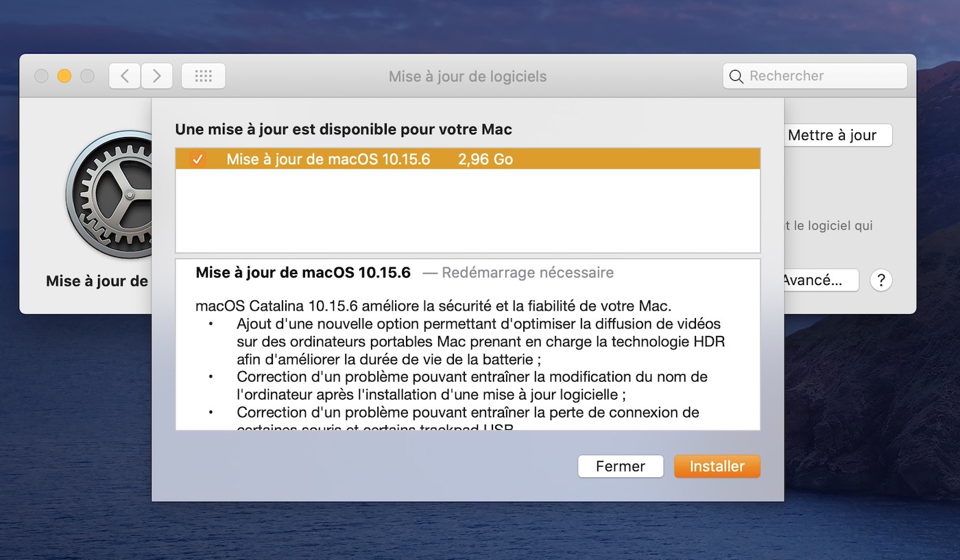Go back with the left chevron button
The height and width of the screenshot is (560, 960).
(x=125, y=76)
